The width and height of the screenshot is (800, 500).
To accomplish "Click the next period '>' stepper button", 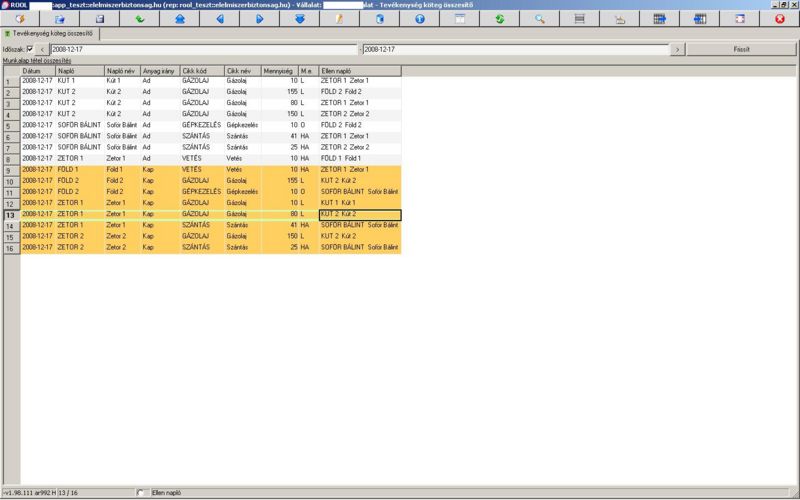I will [x=678, y=48].
